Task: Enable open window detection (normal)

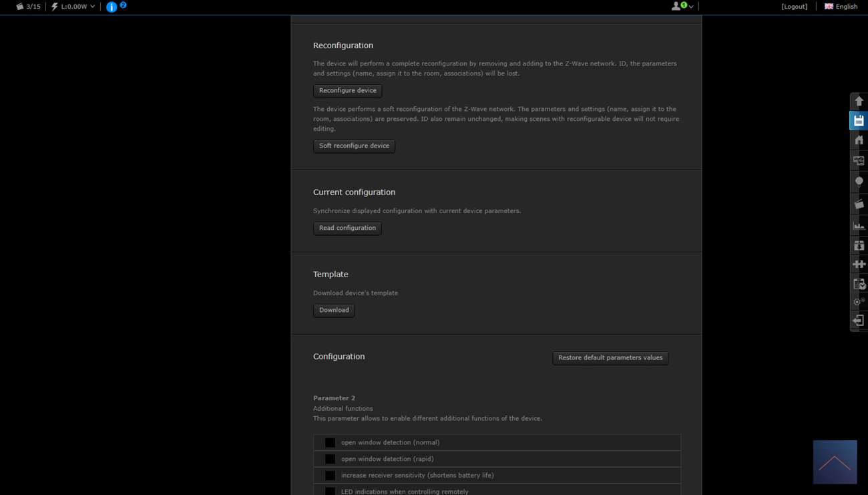Action: tap(330, 442)
